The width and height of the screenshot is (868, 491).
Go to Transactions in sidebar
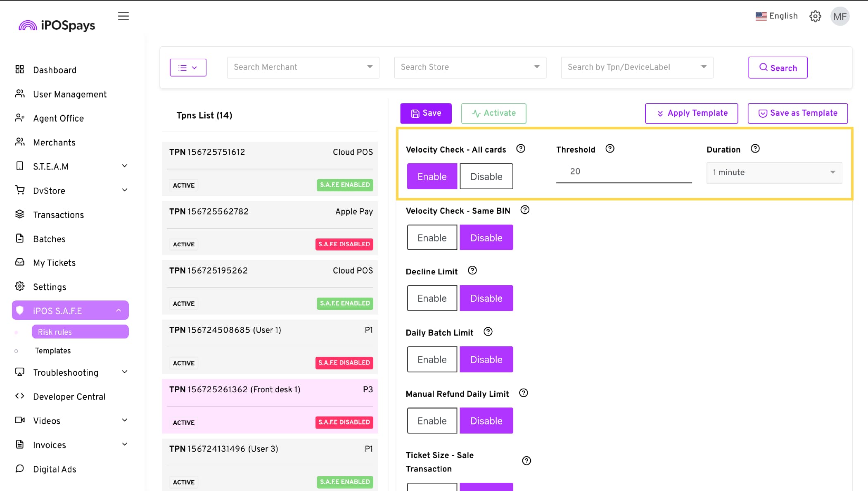[58, 215]
